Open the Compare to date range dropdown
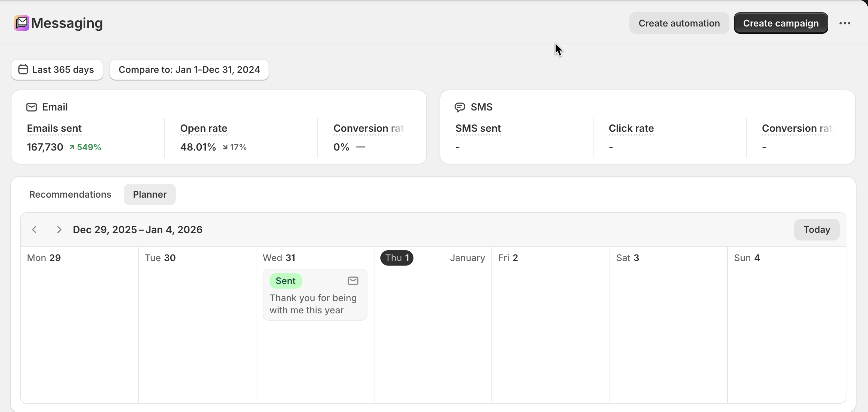 pos(189,70)
